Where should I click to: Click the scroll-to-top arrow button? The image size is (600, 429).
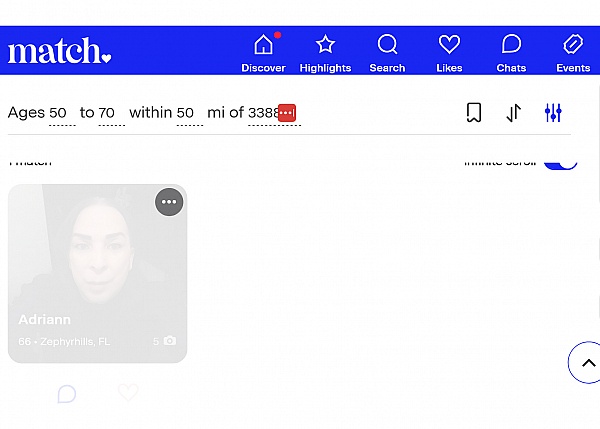click(x=587, y=363)
